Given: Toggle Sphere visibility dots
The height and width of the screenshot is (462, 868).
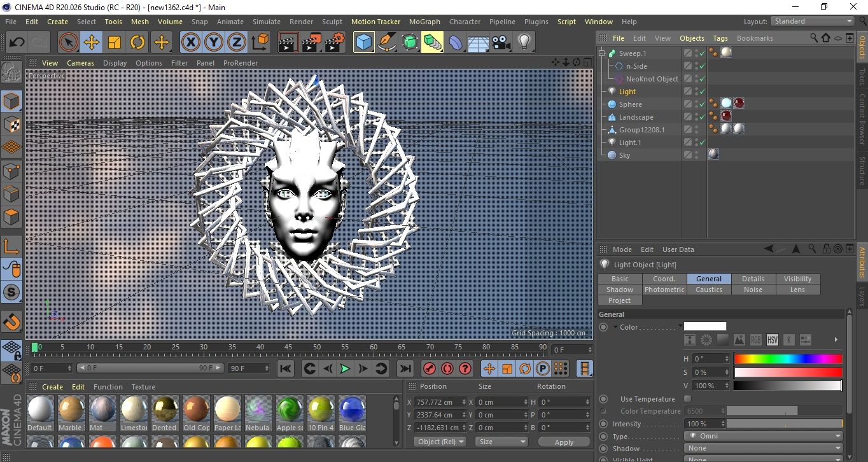Looking at the screenshot, I should click(x=696, y=104).
